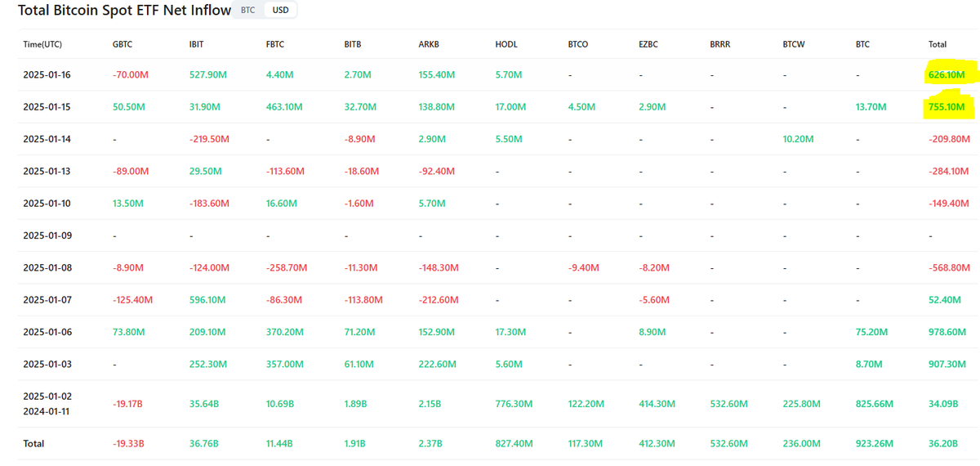Image resolution: width=980 pixels, height=466 pixels.
Task: Click the BTCO column header
Action: 577,44
